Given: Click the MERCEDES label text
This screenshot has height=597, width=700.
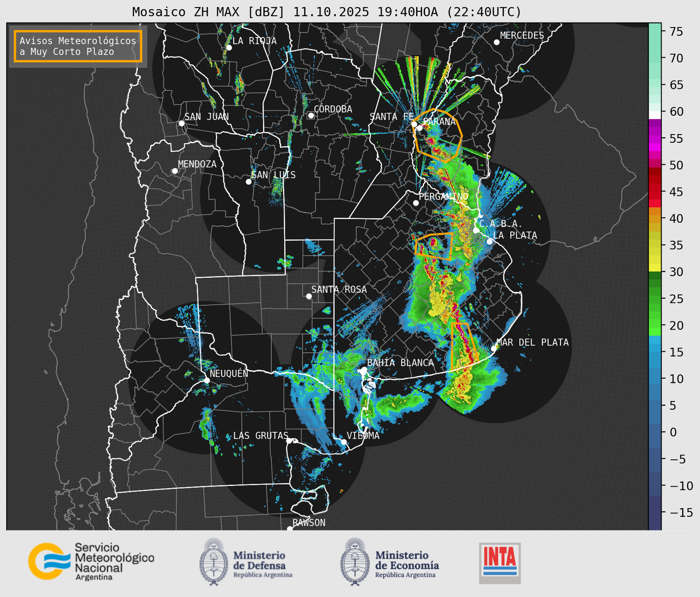Looking at the screenshot, I should coord(522,36).
